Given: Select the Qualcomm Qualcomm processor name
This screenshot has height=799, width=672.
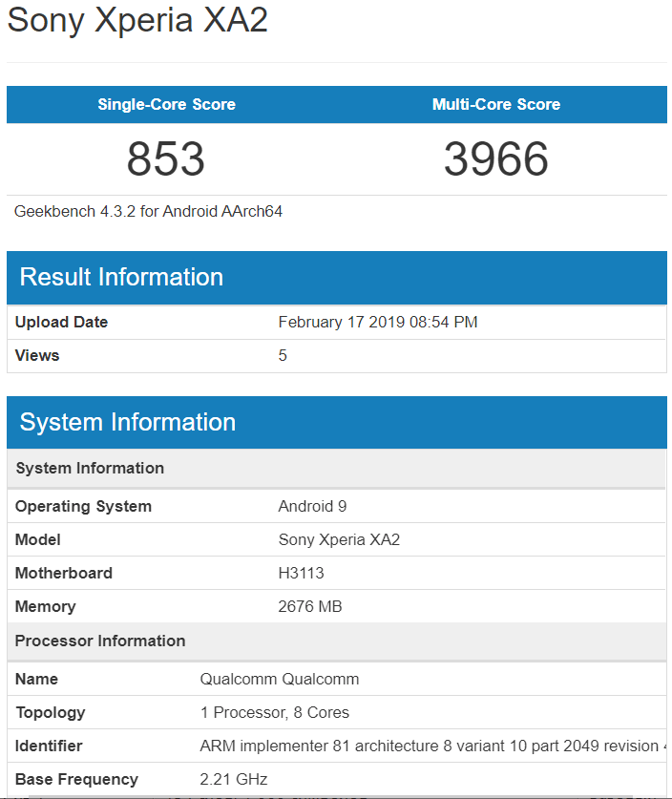Looking at the screenshot, I should click(x=280, y=680).
